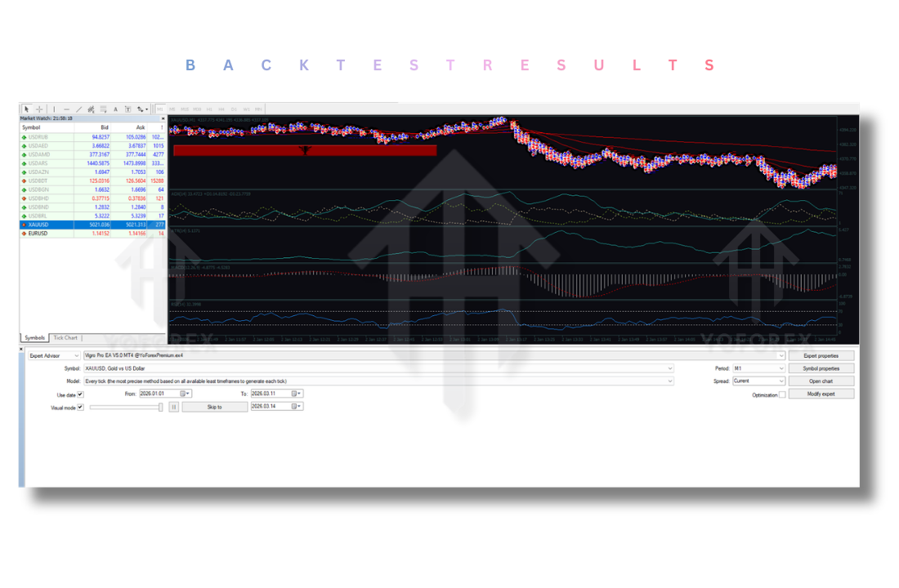Viewport: 899px width, 588px height.
Task: Open the text label tool
Action: coord(128,108)
